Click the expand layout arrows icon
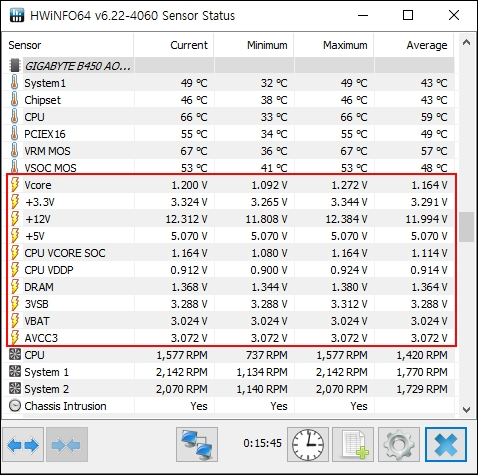The width and height of the screenshot is (478, 475). [23, 445]
